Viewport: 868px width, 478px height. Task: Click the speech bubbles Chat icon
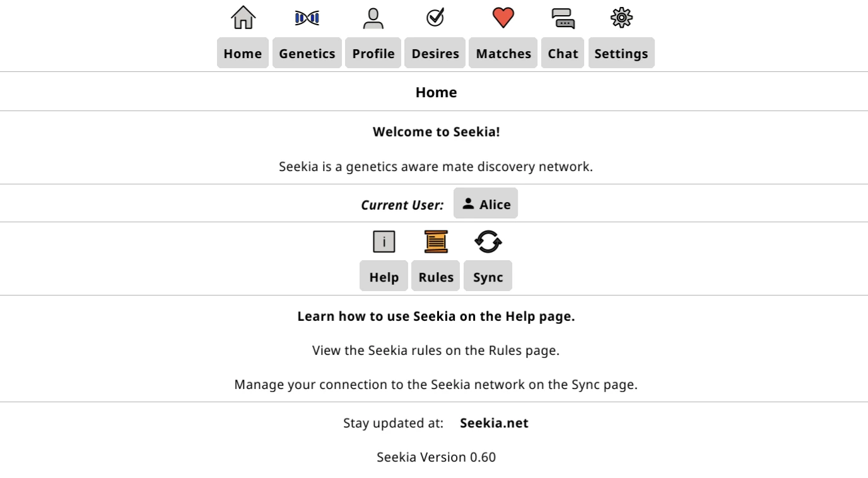[x=563, y=18]
